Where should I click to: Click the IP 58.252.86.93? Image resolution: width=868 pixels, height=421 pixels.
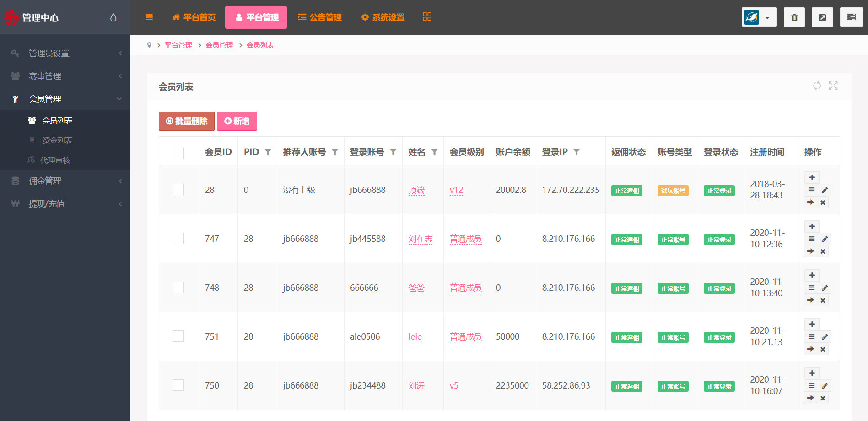point(566,385)
